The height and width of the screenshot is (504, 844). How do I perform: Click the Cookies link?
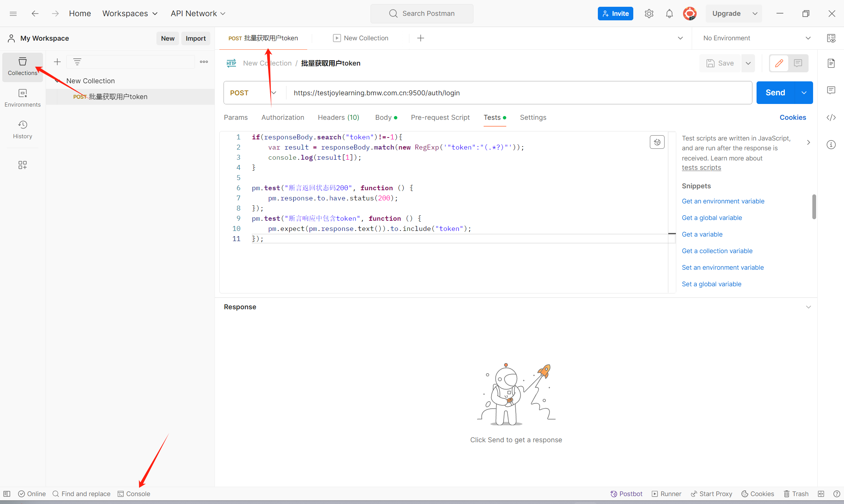[x=792, y=118]
